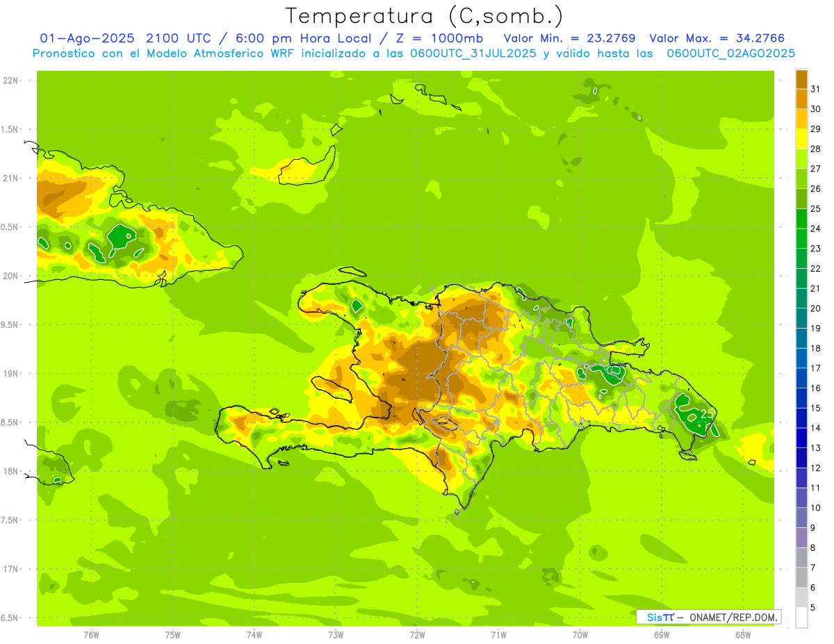Select the legend swatch between 7 and 8

pos(801,557)
